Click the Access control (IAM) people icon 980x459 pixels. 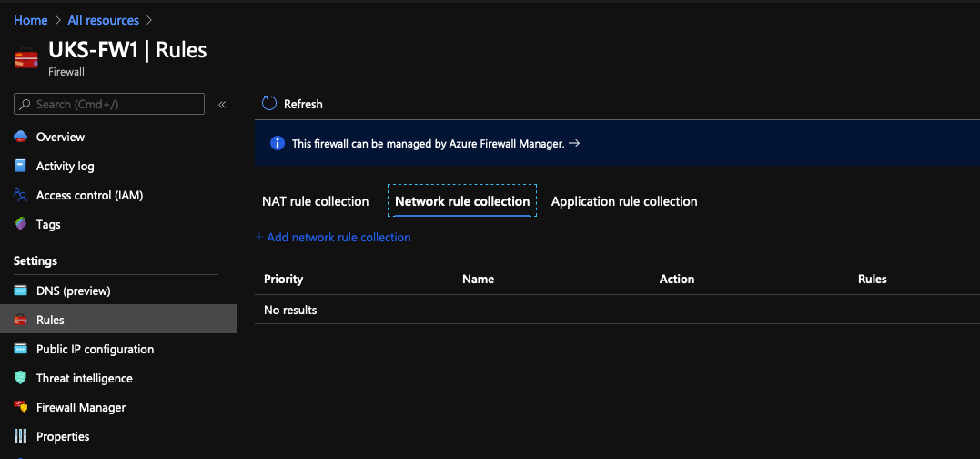click(x=20, y=195)
